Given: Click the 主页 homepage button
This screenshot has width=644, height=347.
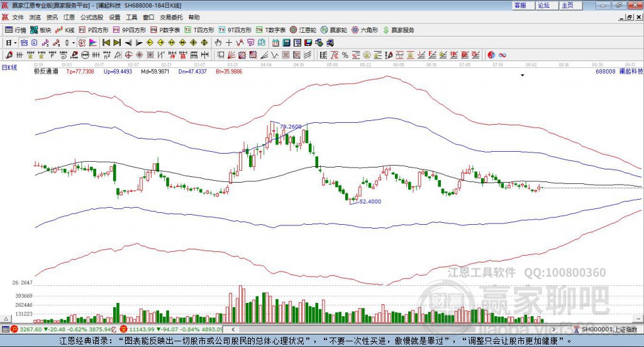Looking at the screenshot, I should (571, 5).
